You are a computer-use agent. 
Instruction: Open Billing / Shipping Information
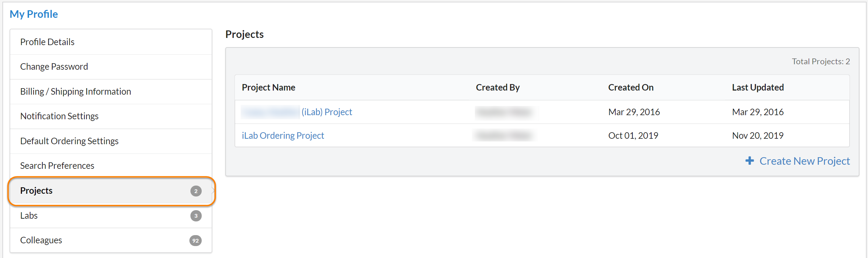coord(76,92)
